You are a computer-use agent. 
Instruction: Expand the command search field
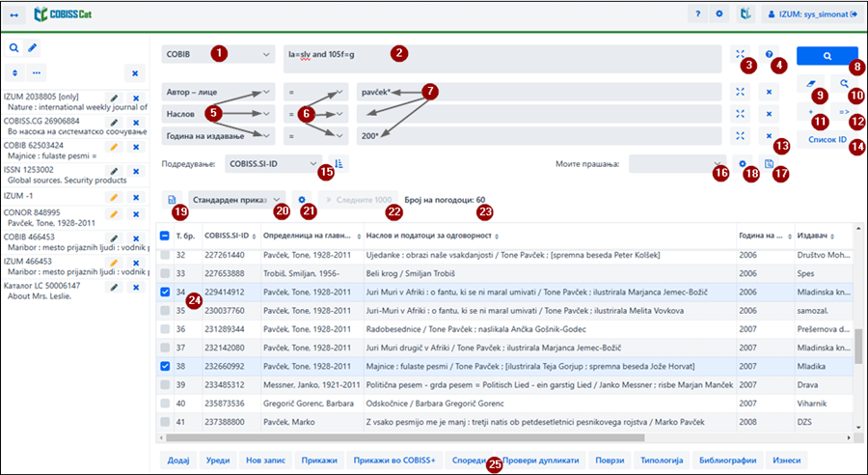point(740,54)
